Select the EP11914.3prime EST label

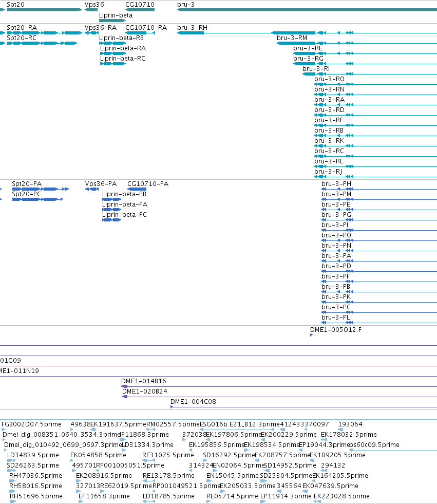pyautogui.click(x=286, y=496)
